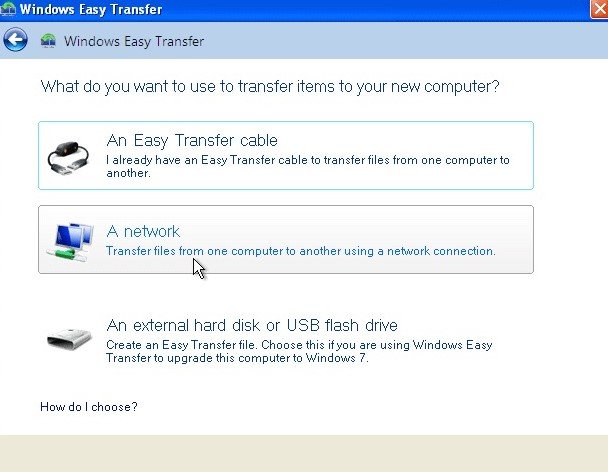Click the light blue navigation header strip

388,40
